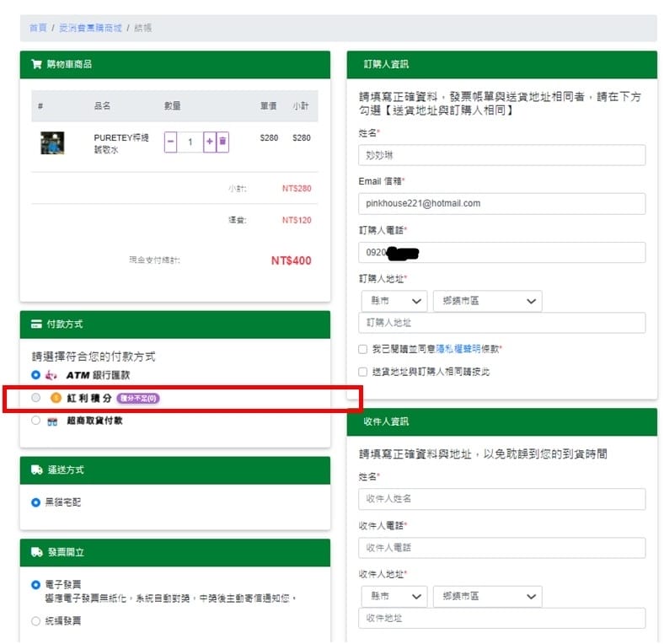Expand recipient's 縣市 county dropdown

[x=393, y=596]
